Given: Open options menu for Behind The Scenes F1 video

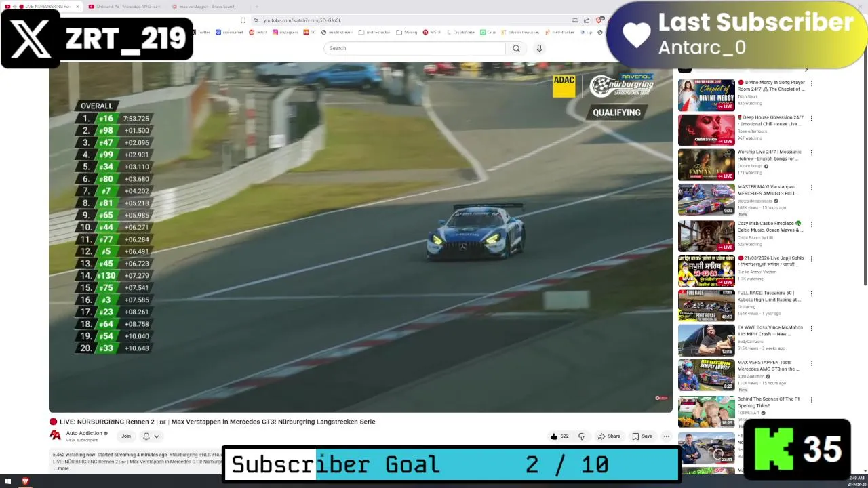Looking at the screenshot, I should [x=812, y=400].
